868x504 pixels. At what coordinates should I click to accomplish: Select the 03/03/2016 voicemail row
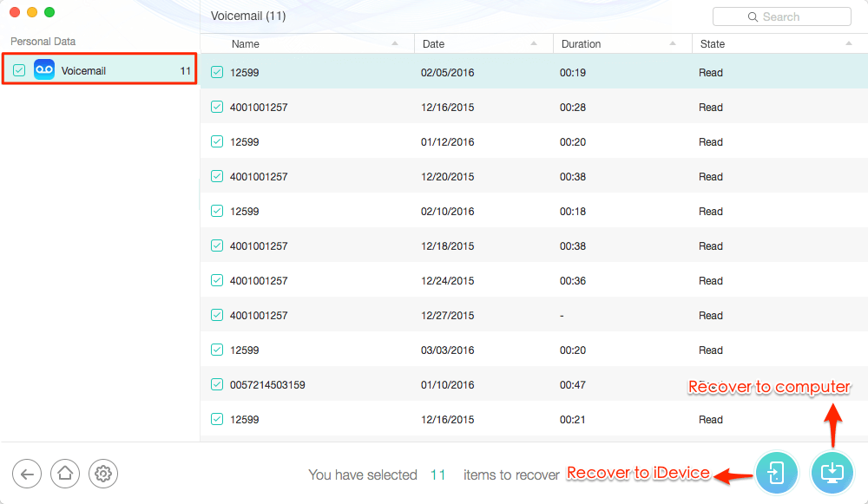(x=534, y=350)
